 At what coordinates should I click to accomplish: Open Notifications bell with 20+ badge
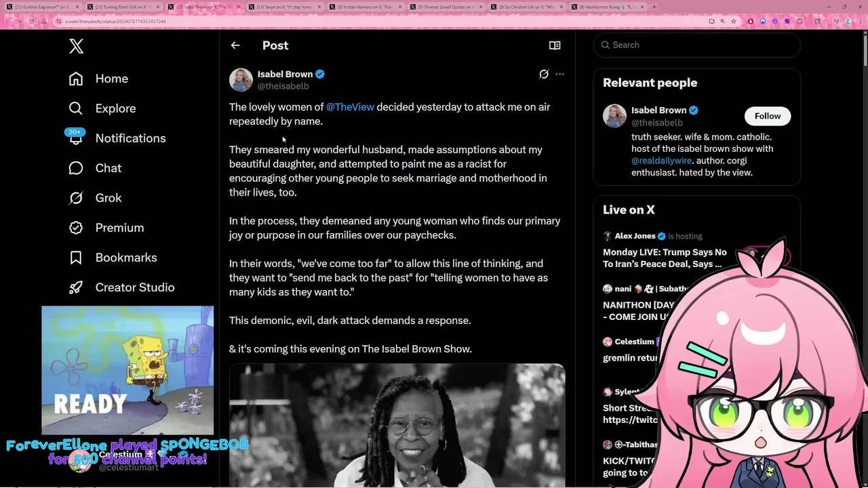76,138
